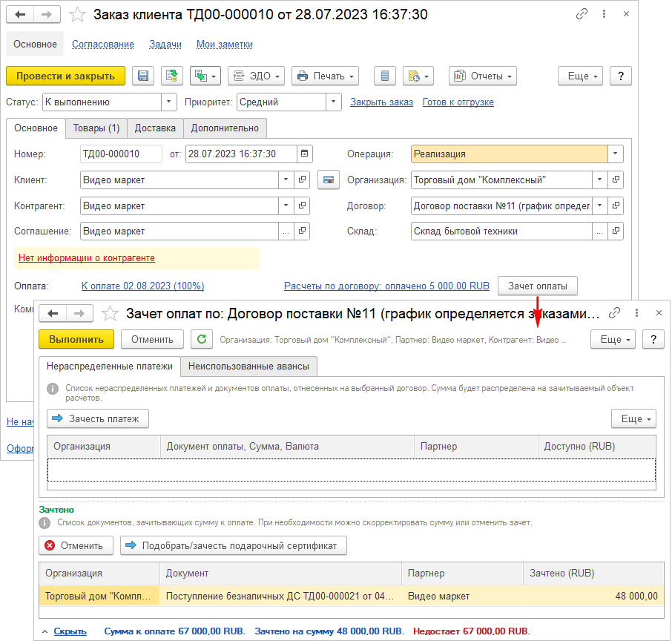Viewport: 672px width, 644px height.
Task: Select the Поступление безналичных ДС row
Action: click(282, 596)
